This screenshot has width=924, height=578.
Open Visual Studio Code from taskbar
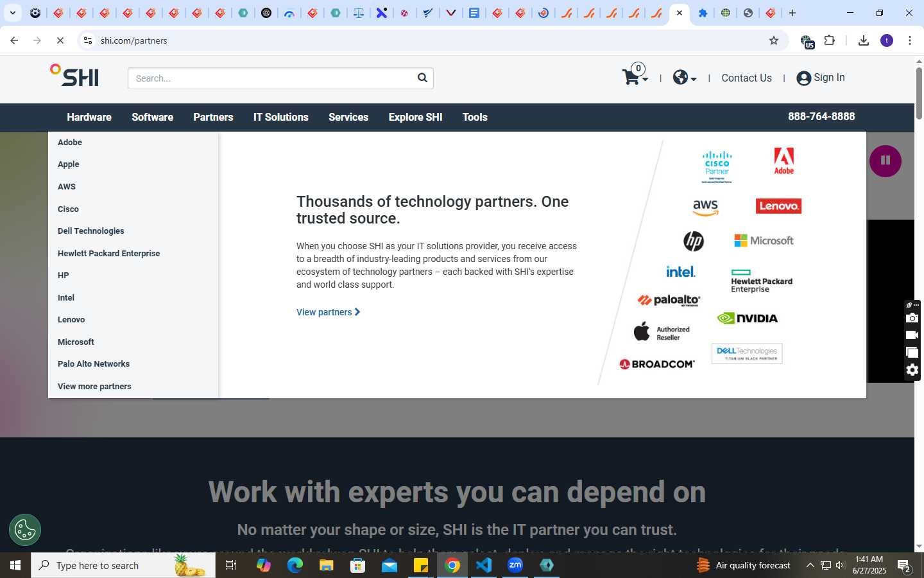coord(484,565)
